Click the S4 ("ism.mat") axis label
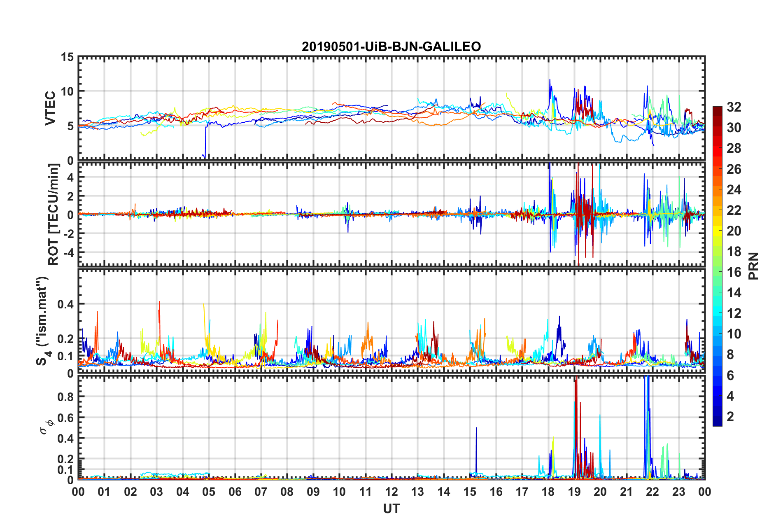This screenshot has height=532, width=783. (x=42, y=321)
